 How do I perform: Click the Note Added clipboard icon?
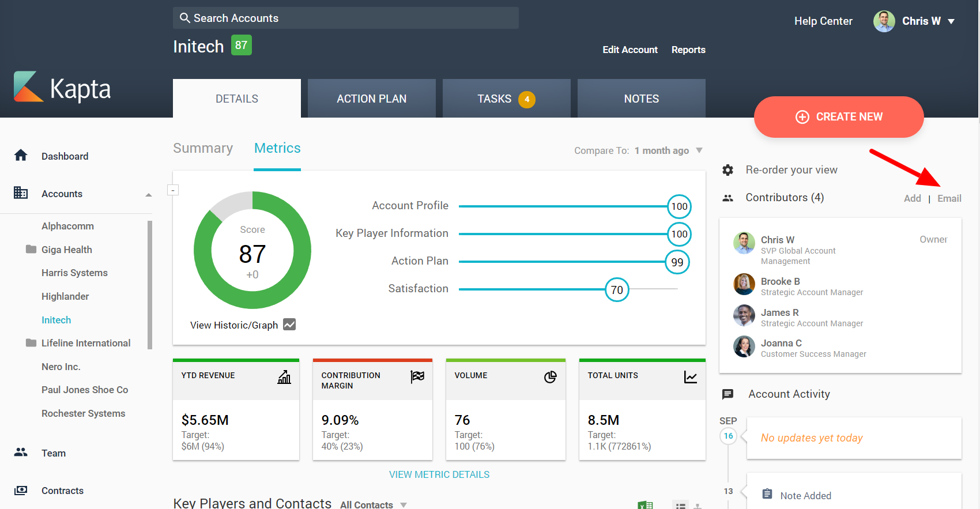[x=767, y=494]
